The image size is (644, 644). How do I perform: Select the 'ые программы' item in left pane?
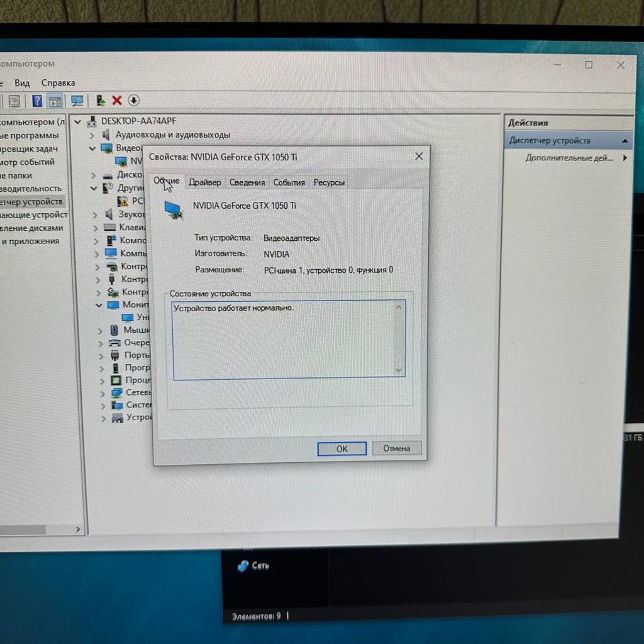[29, 135]
